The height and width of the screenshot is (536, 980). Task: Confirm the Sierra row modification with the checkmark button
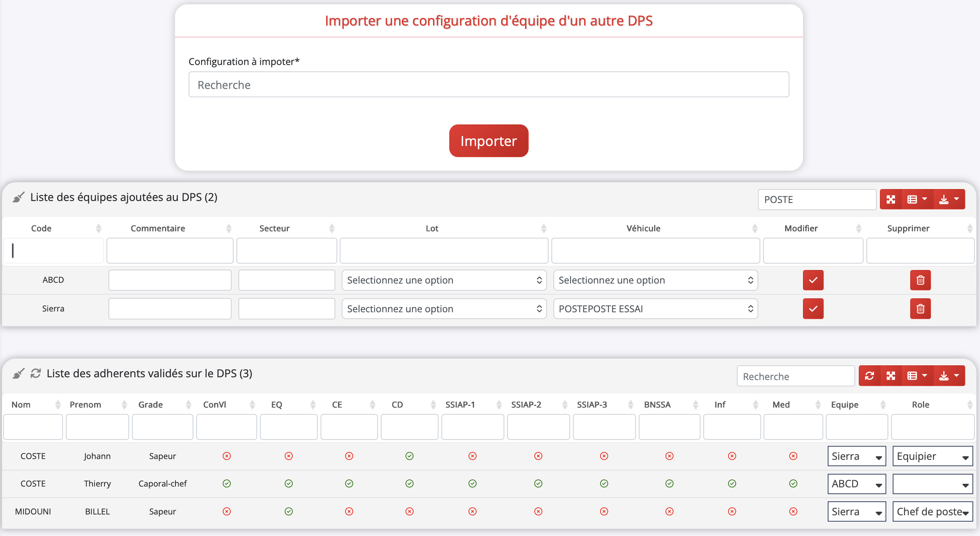click(813, 309)
